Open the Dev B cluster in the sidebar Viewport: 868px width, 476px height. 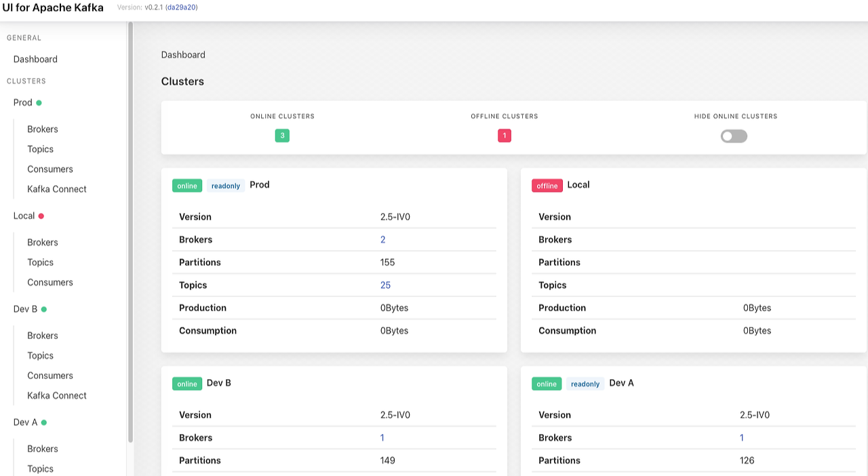tap(26, 309)
